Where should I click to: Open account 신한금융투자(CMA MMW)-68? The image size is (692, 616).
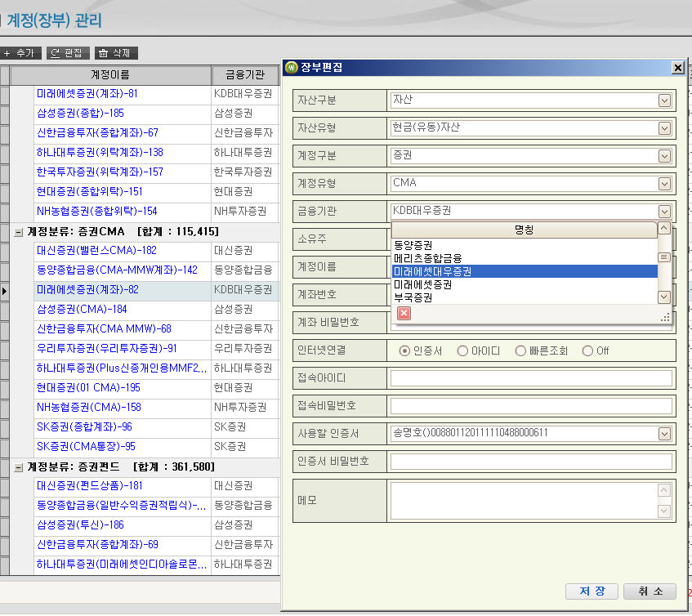pyautogui.click(x=104, y=329)
